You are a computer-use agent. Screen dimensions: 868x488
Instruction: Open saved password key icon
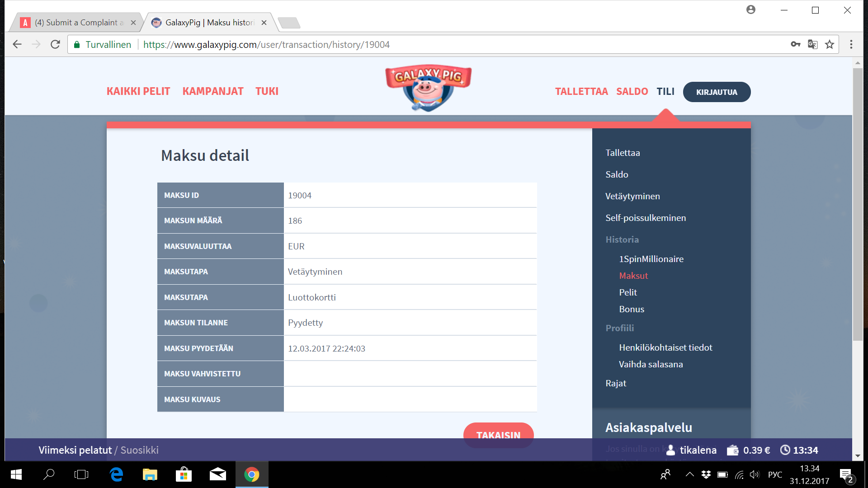(x=796, y=44)
